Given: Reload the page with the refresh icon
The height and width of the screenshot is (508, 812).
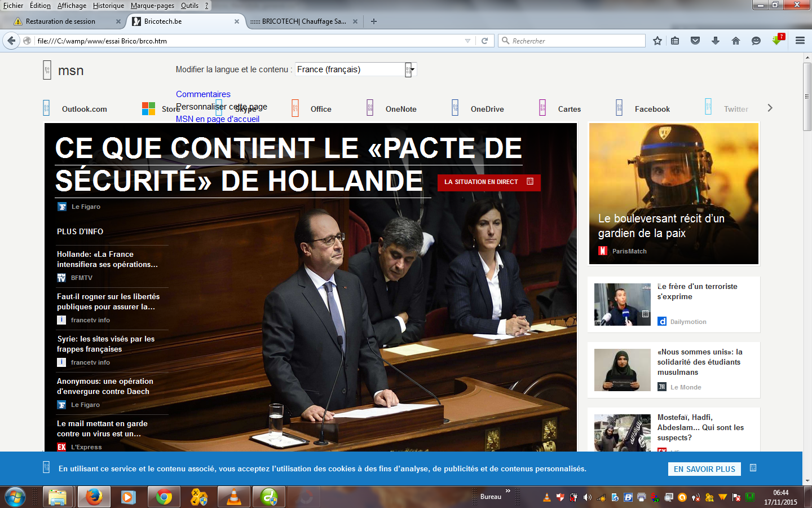Looking at the screenshot, I should 484,41.
